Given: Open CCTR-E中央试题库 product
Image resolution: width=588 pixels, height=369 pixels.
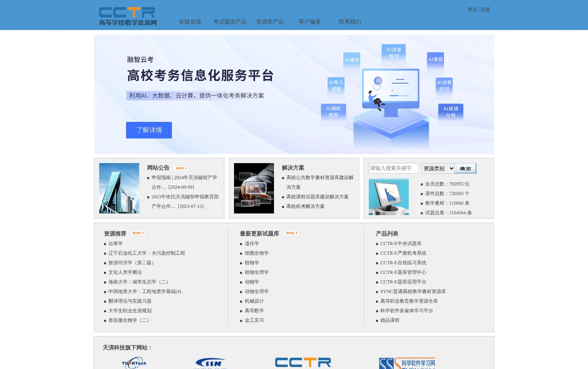Looking at the screenshot, I should click(x=401, y=243).
